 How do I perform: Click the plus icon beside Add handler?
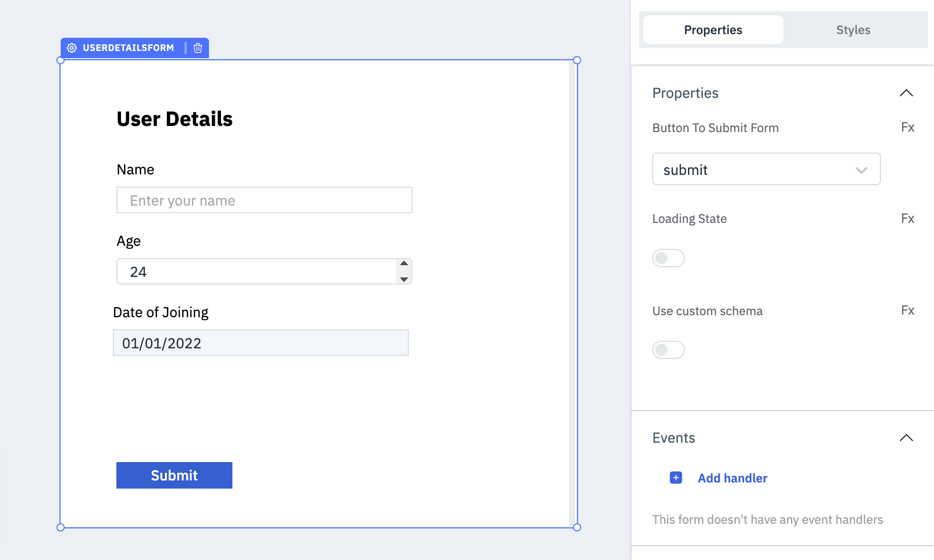pos(676,478)
